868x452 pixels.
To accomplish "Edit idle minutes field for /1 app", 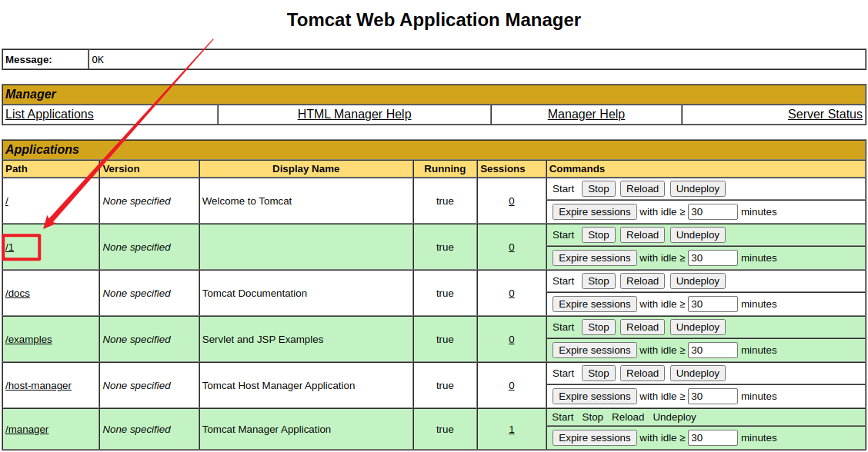I will tap(713, 258).
